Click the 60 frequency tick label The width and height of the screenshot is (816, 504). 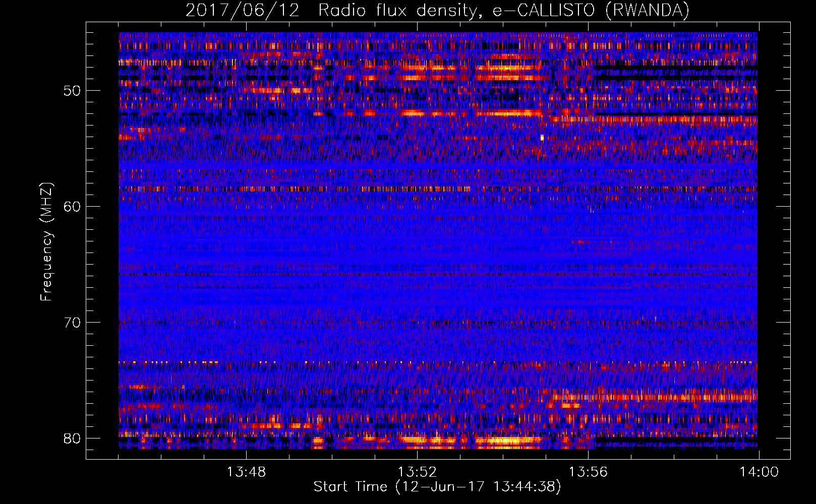72,207
